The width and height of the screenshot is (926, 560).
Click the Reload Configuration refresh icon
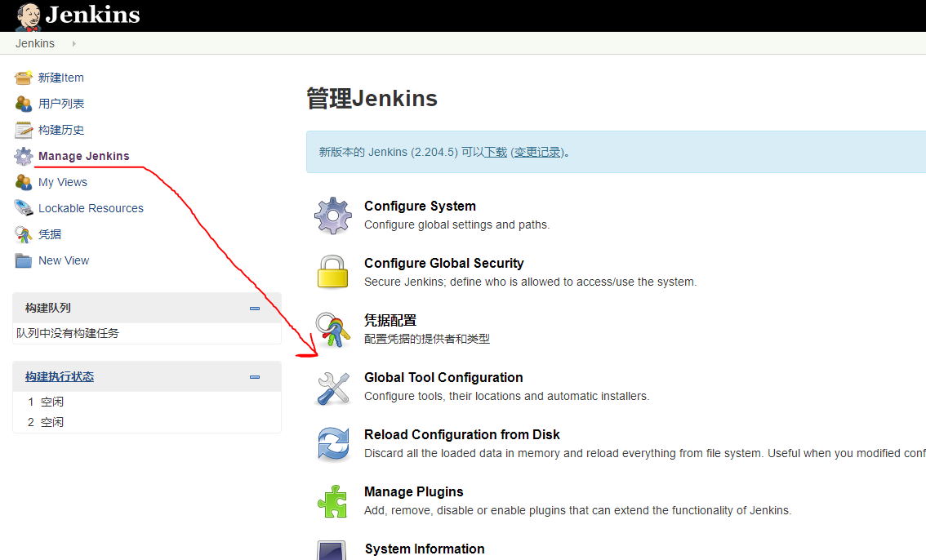coord(333,444)
